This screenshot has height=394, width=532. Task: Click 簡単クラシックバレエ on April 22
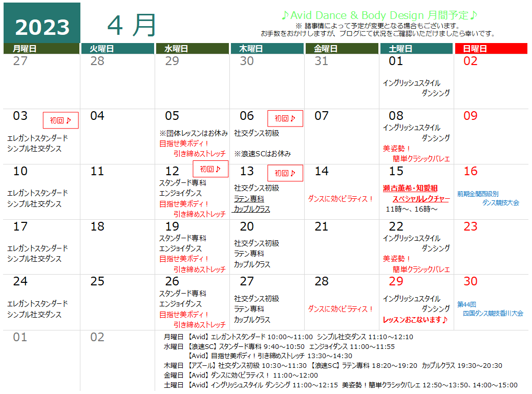click(x=421, y=269)
